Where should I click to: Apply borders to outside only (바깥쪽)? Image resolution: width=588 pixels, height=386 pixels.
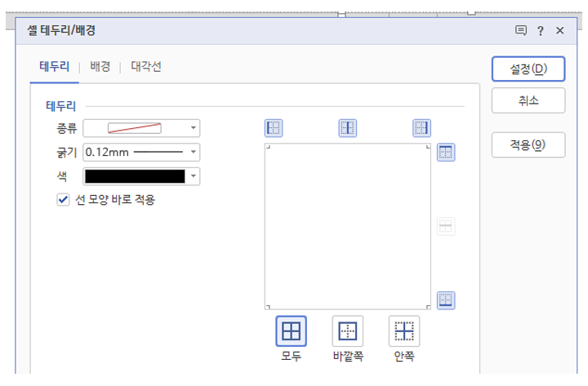(348, 331)
